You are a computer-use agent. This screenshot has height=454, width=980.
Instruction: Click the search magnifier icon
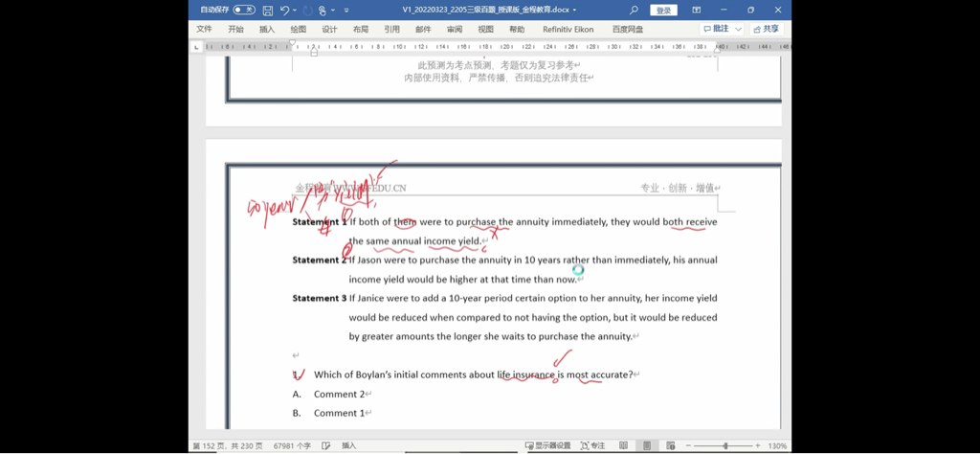click(634, 11)
